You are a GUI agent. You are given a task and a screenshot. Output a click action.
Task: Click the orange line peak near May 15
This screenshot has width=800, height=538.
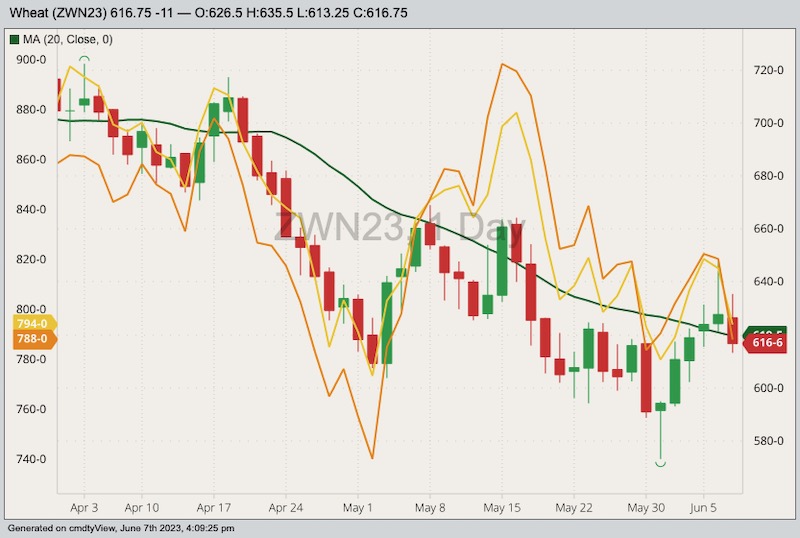tap(502, 65)
